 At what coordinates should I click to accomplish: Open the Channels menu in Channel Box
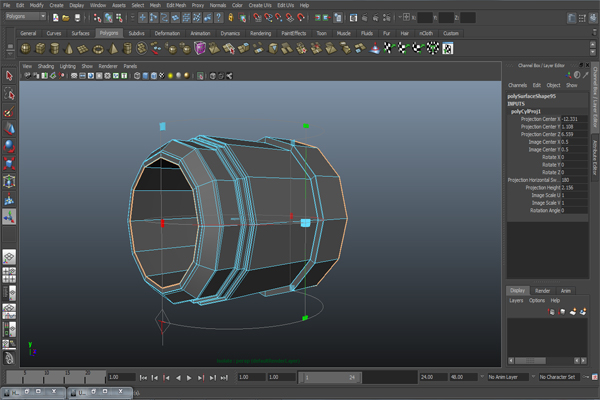[518, 85]
